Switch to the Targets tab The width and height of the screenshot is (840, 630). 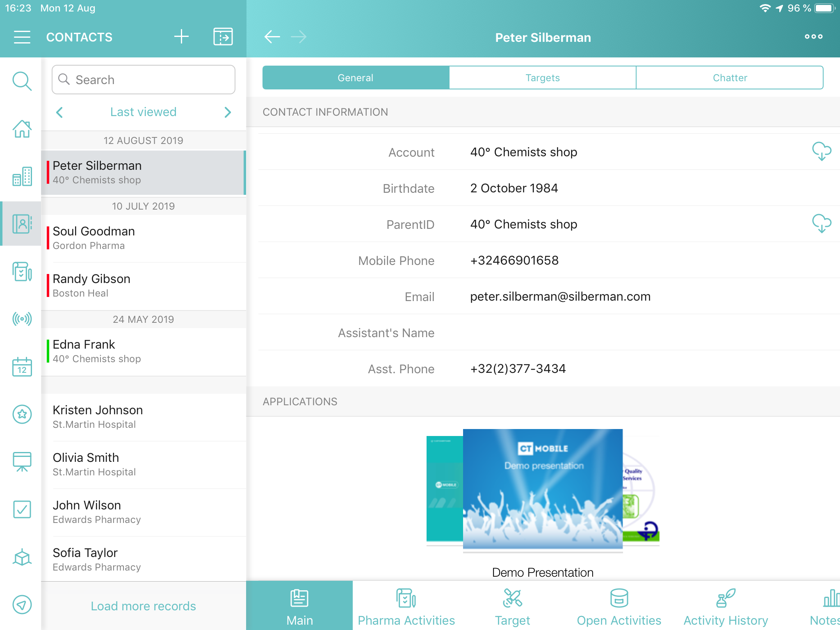pos(542,78)
